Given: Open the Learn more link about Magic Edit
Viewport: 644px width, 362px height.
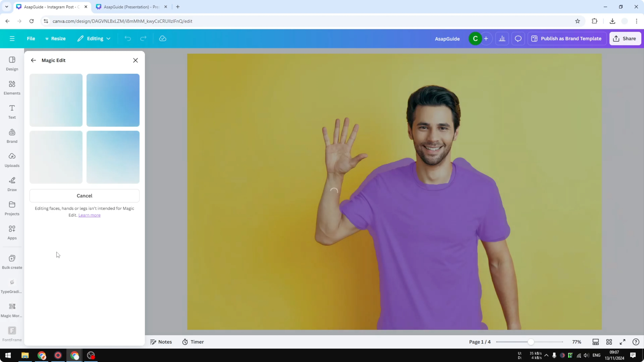Looking at the screenshot, I should click(89, 215).
